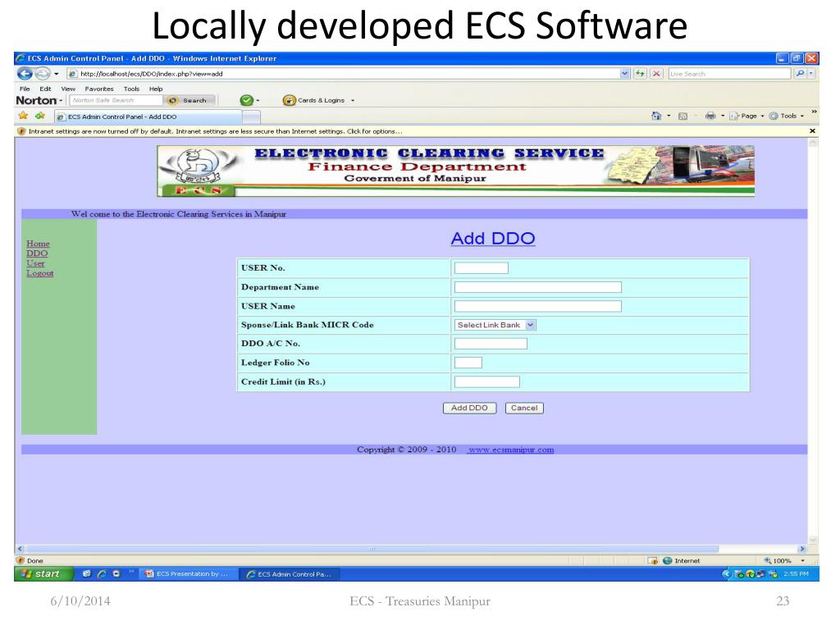Click the green Norton safety checkmark icon
The width and height of the screenshot is (840, 630).
[x=246, y=100]
